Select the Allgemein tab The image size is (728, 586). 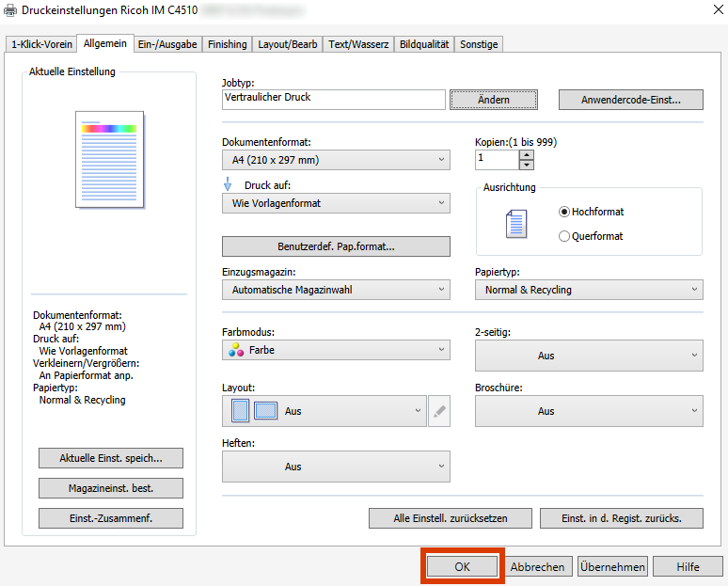pos(105,43)
